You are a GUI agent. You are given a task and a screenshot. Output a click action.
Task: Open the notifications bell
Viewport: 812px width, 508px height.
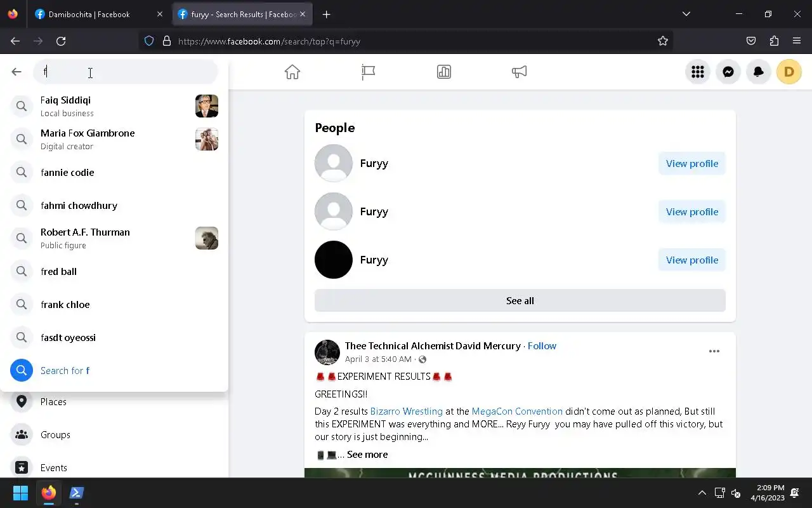click(x=759, y=72)
